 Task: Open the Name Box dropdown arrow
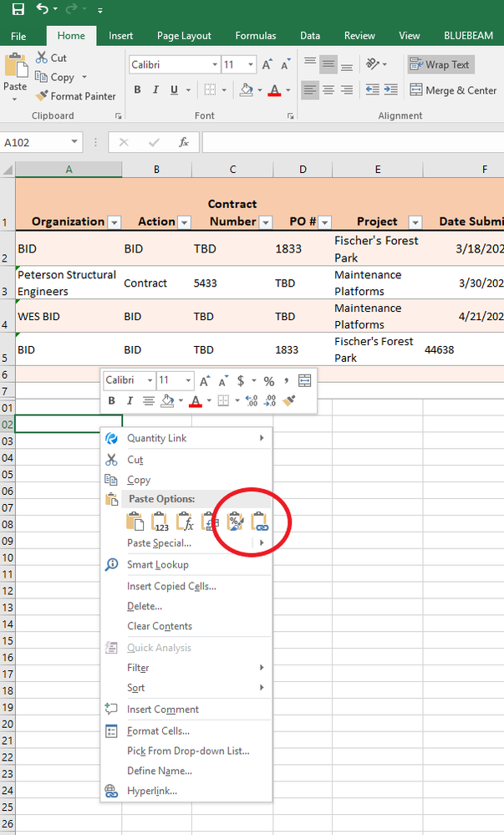coord(74,142)
